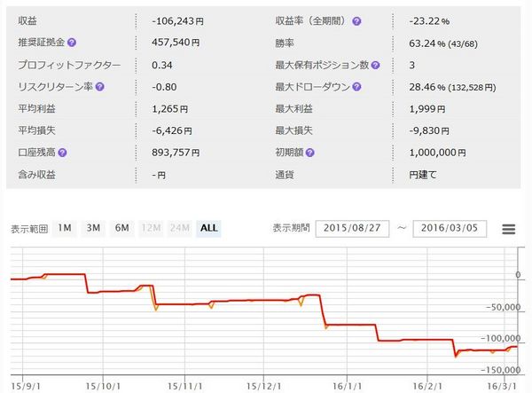Click the start date field 2015/08/27
532x393 pixels.
click(x=352, y=228)
